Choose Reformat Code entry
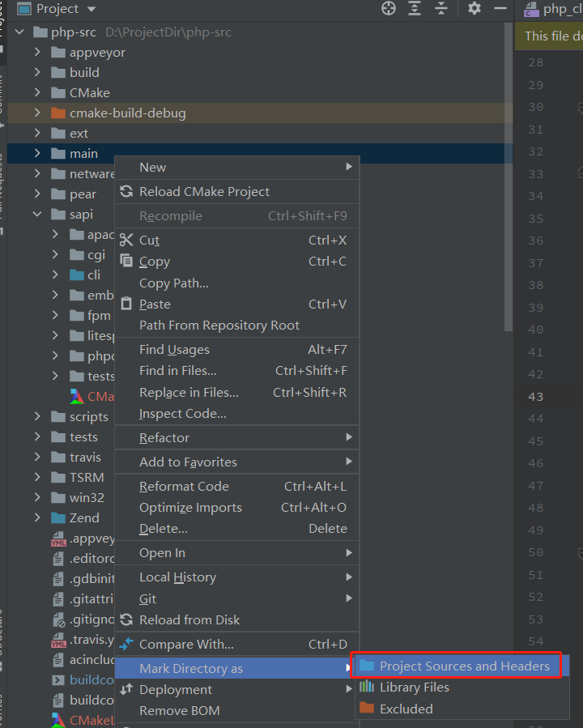This screenshot has width=583, height=728. point(236,486)
